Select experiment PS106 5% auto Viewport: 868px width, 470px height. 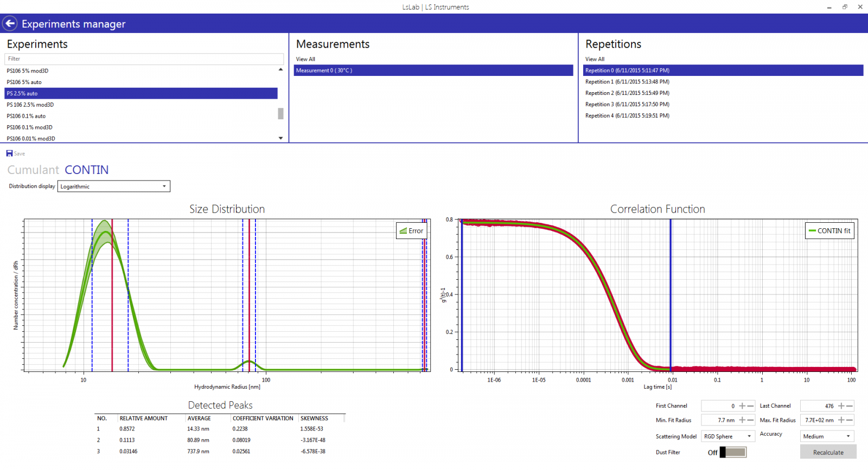[x=141, y=82]
